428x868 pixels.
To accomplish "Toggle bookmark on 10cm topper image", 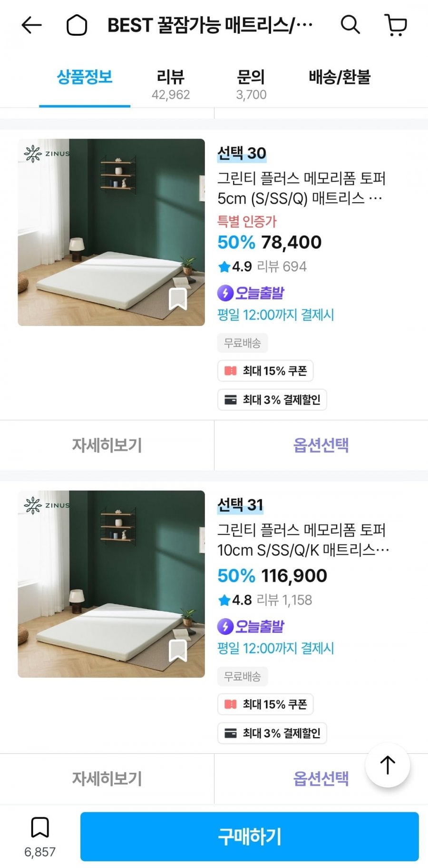I will pyautogui.click(x=178, y=651).
